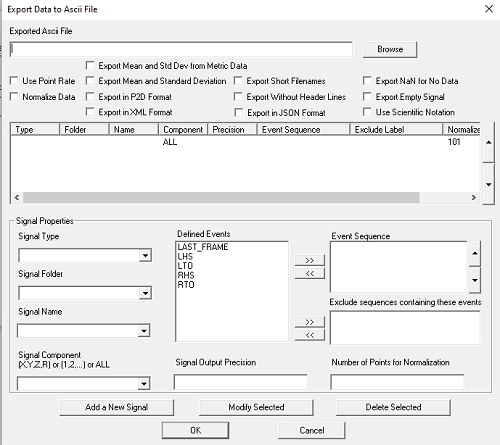
Task: Remove event from Event Sequence with << button
Action: click(309, 273)
